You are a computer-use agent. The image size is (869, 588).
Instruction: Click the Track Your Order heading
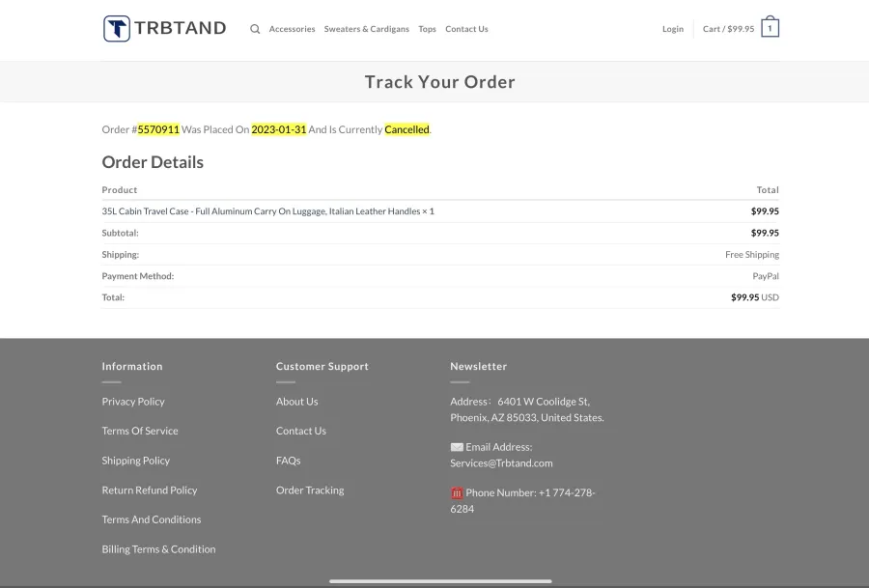[440, 82]
